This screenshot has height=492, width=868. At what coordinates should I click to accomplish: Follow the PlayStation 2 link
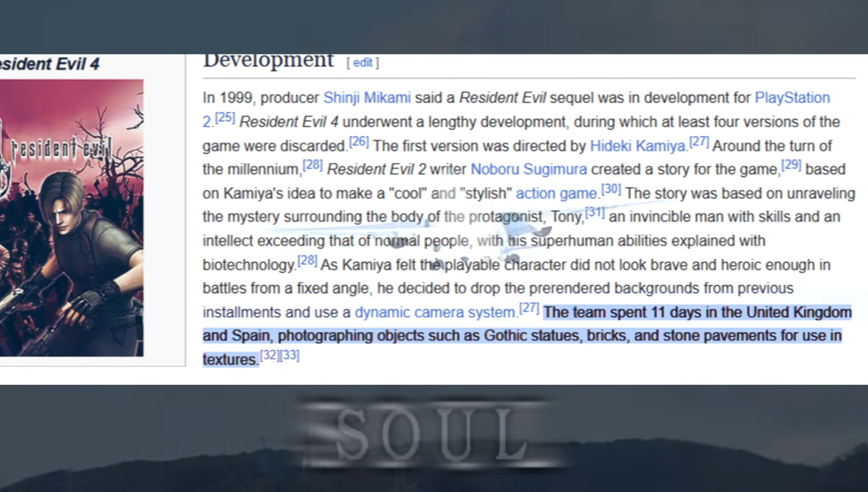pyautogui.click(x=793, y=98)
